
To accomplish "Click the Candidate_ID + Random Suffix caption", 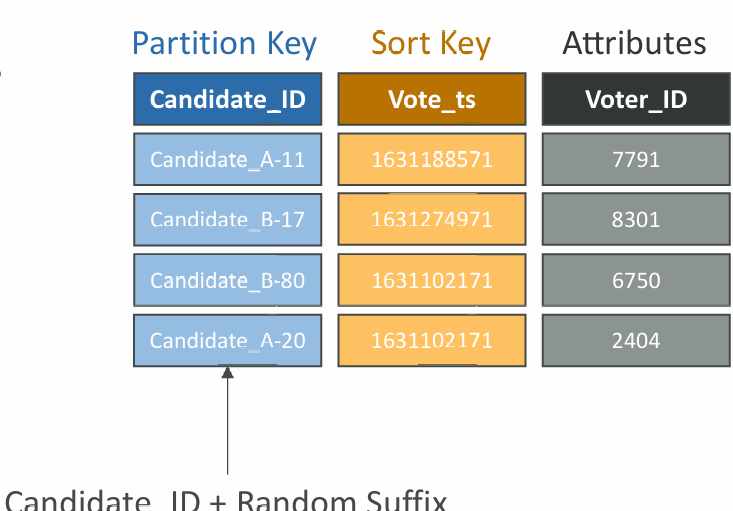I will click(226, 500).
